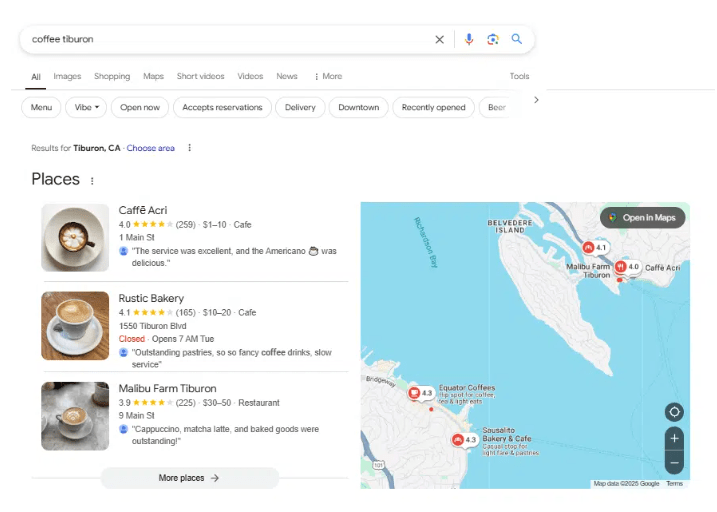Click the Rustic Bakery latte photo thumbnail
717x512 pixels.
(75, 326)
